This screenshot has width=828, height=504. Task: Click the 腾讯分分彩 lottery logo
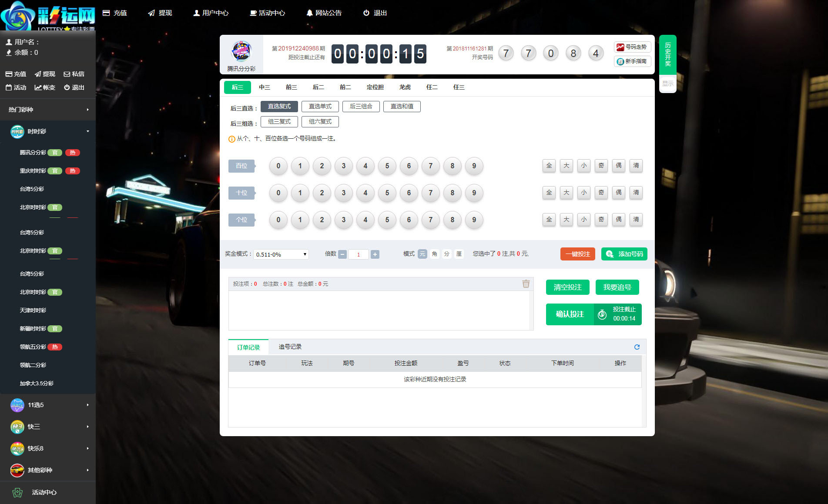tap(241, 51)
